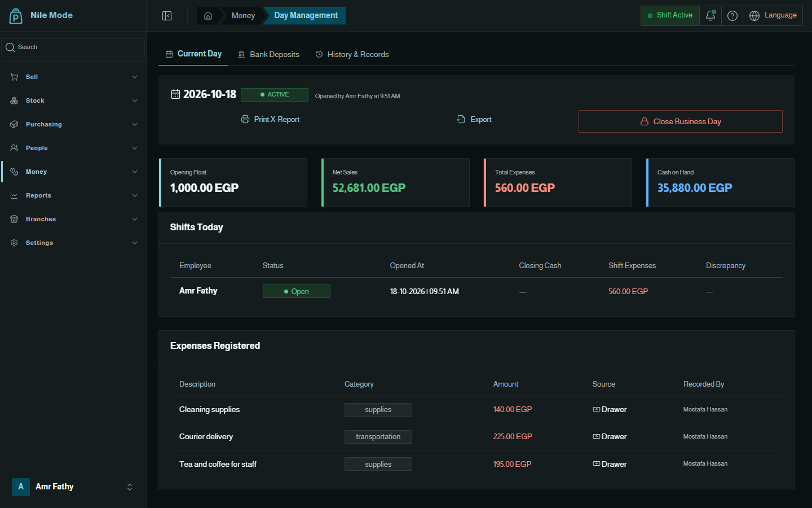This screenshot has height=508, width=812.
Task: Collapse the sidebar panel icon
Action: (167, 16)
